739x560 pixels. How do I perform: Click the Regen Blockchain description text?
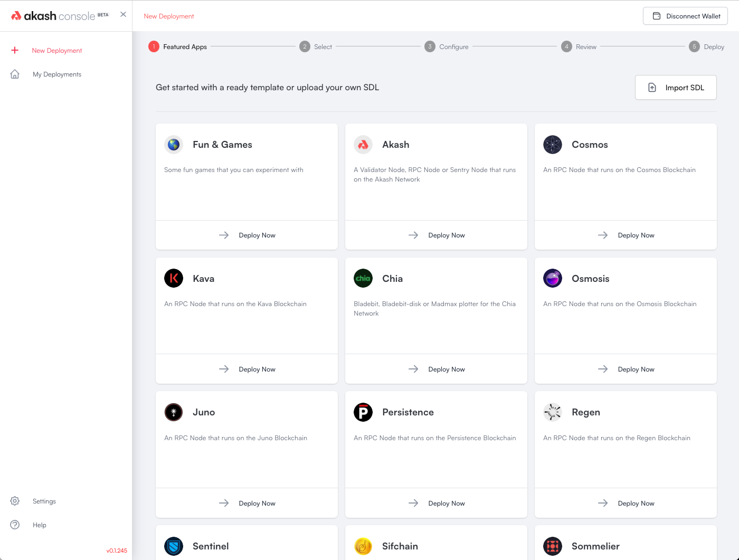[617, 438]
